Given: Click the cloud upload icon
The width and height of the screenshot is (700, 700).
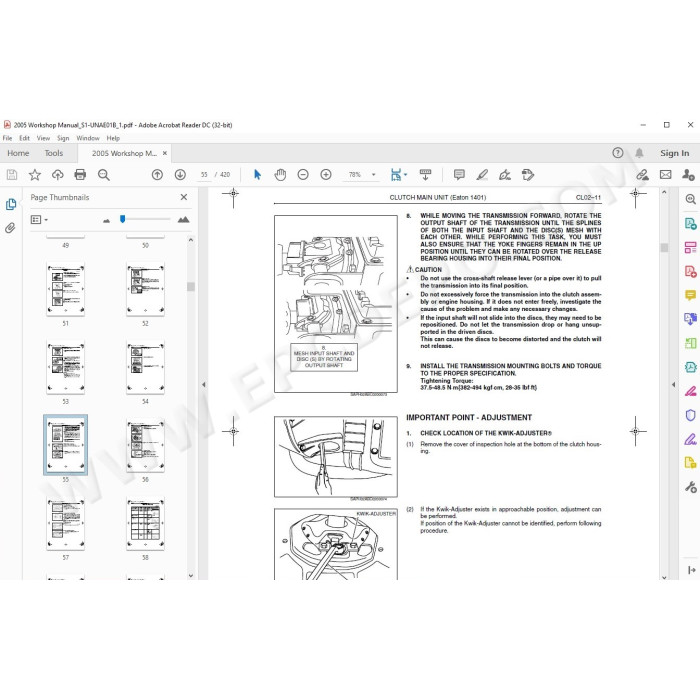Looking at the screenshot, I should click(58, 175).
